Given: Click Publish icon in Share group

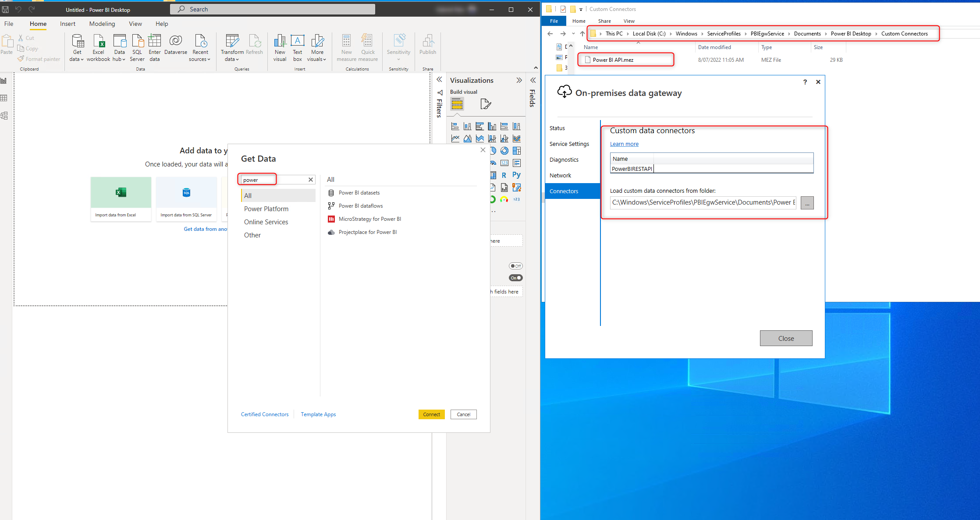Looking at the screenshot, I should [428, 45].
